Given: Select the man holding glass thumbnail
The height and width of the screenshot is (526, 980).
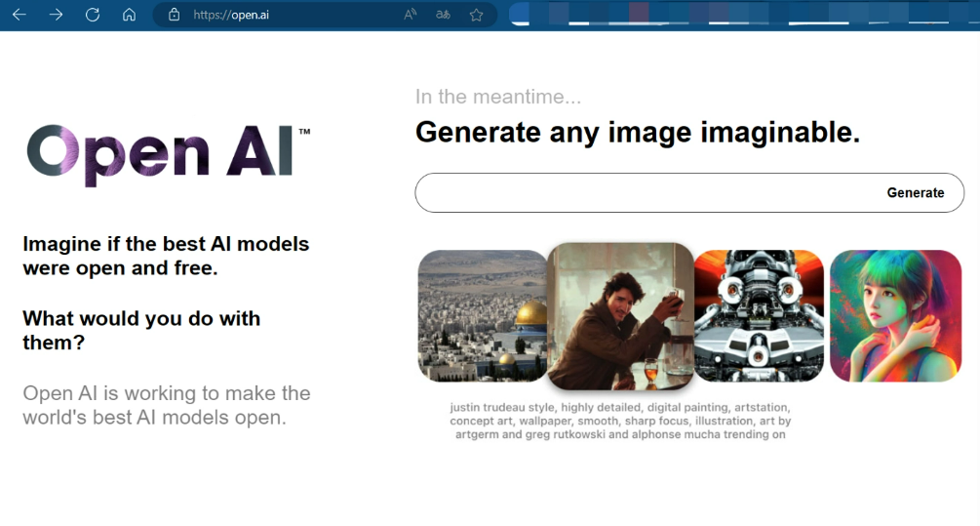Looking at the screenshot, I should coord(620,316).
